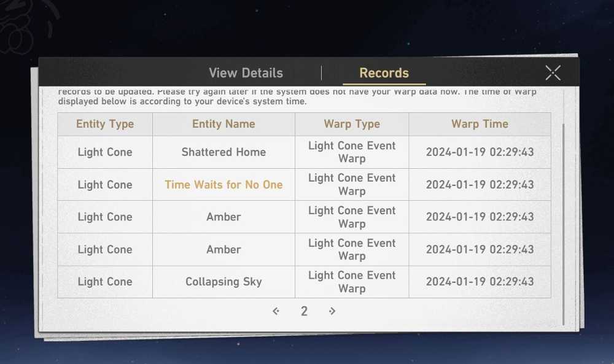The image size is (614, 364).
Task: Click the Entity Name column header
Action: click(x=223, y=124)
